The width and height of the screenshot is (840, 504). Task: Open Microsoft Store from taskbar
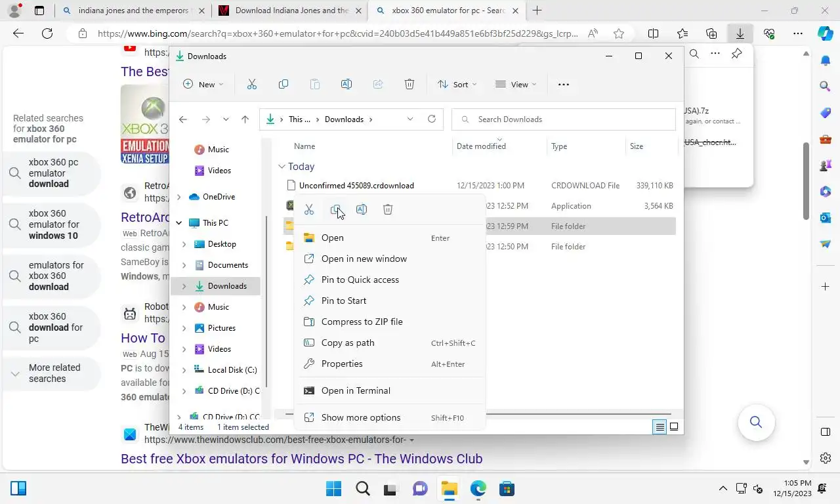coord(506,488)
